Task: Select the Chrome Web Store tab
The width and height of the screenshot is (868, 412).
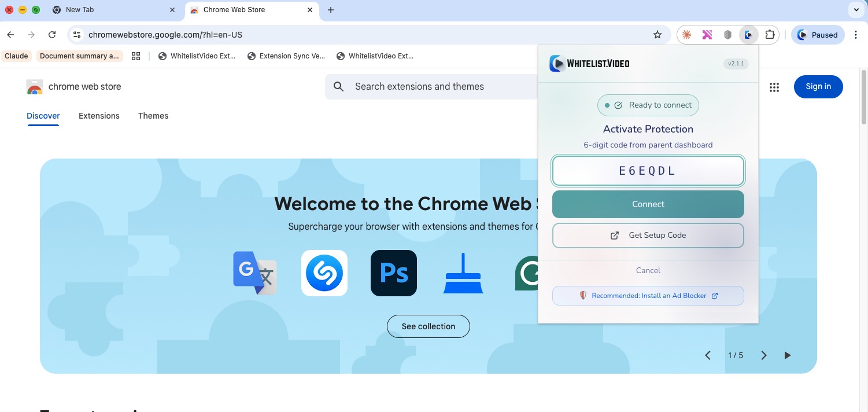Action: point(252,10)
